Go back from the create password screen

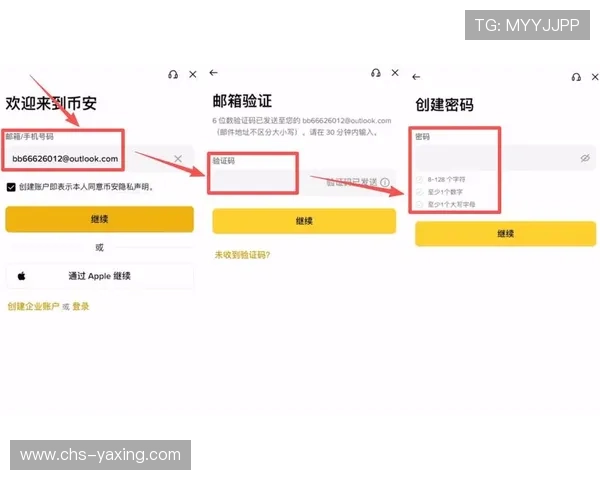(416, 77)
